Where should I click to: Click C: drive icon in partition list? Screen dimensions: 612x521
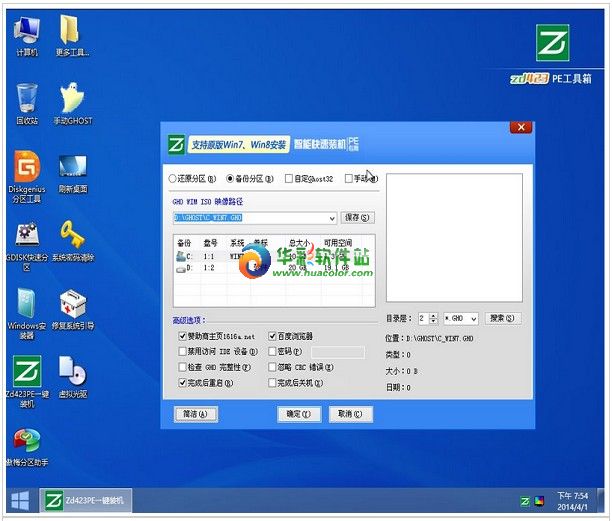click(180, 256)
